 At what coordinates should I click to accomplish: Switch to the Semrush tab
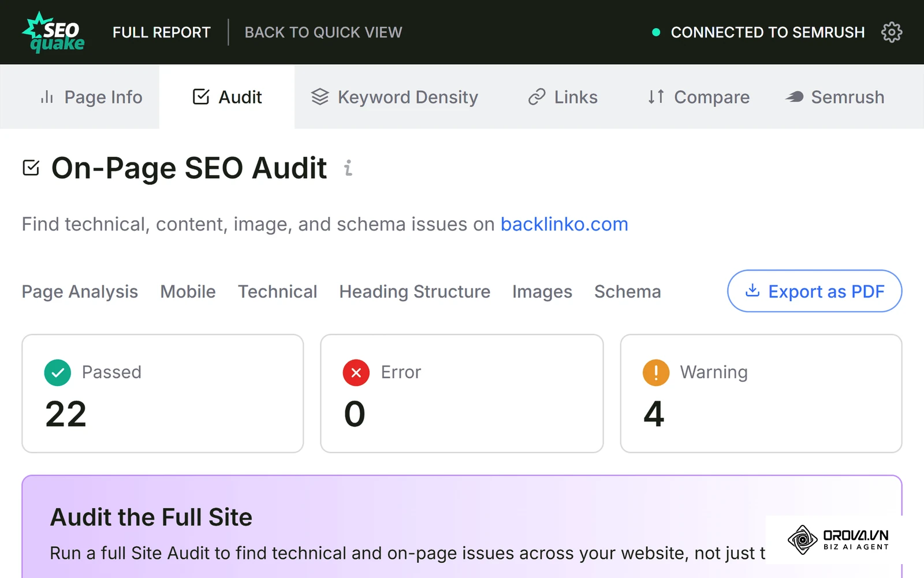pos(835,97)
